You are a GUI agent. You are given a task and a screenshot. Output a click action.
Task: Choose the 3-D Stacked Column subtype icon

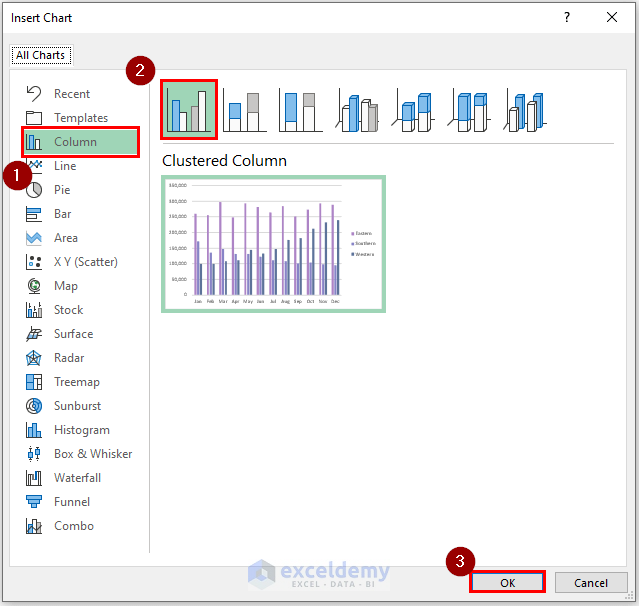(x=413, y=111)
